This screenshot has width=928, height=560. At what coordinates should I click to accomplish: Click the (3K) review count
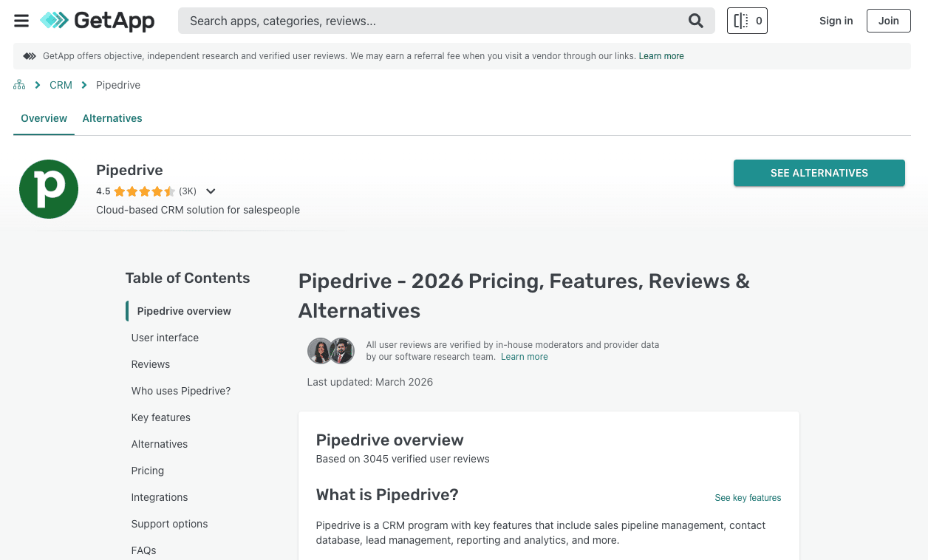click(188, 191)
